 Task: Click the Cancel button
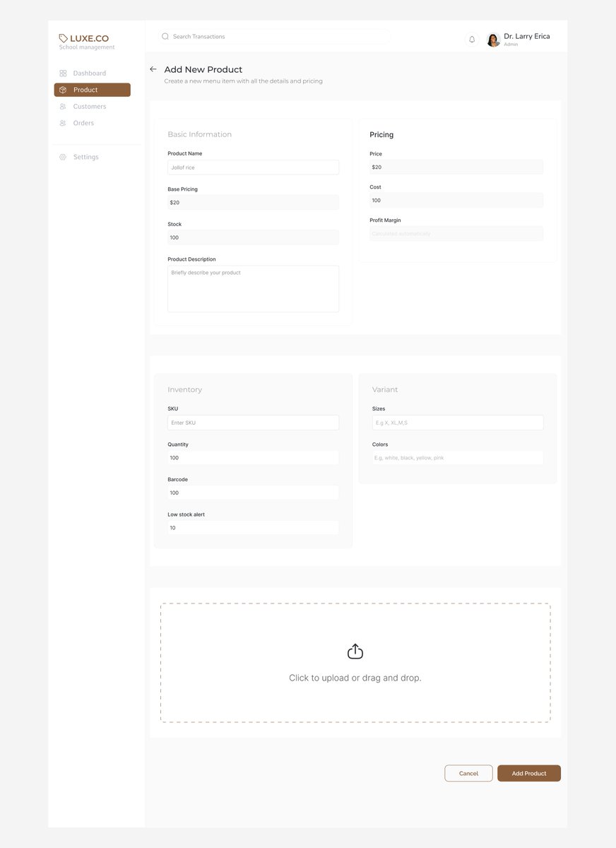[468, 773]
